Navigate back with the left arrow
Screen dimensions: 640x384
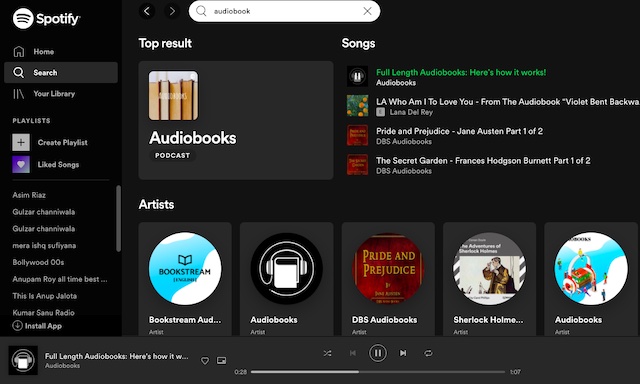coord(147,11)
